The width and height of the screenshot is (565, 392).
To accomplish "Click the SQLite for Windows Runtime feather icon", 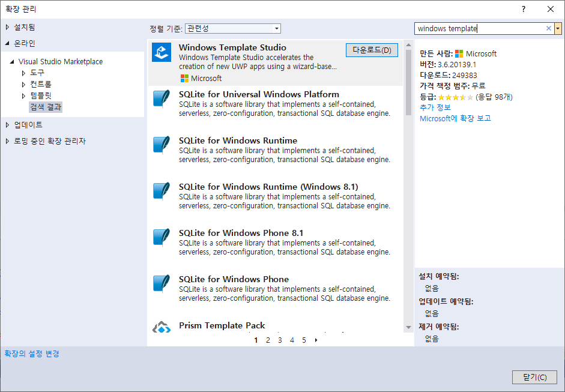I will coord(161,145).
